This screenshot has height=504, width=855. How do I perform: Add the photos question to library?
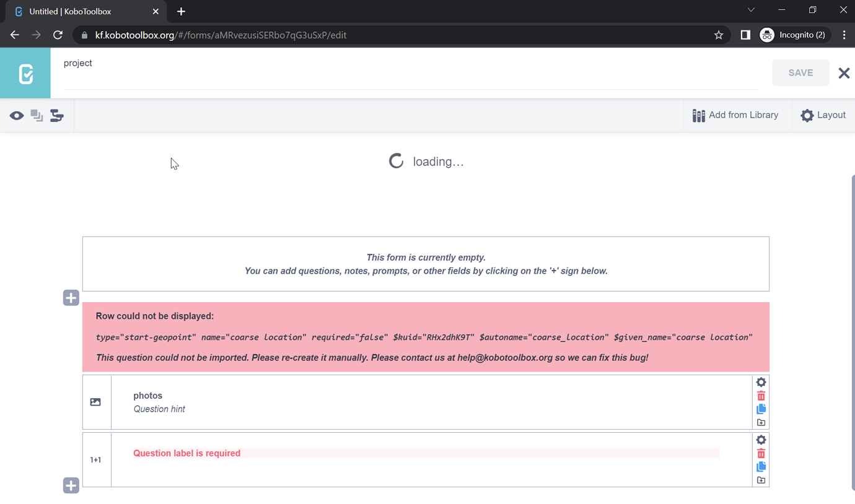pyautogui.click(x=761, y=422)
